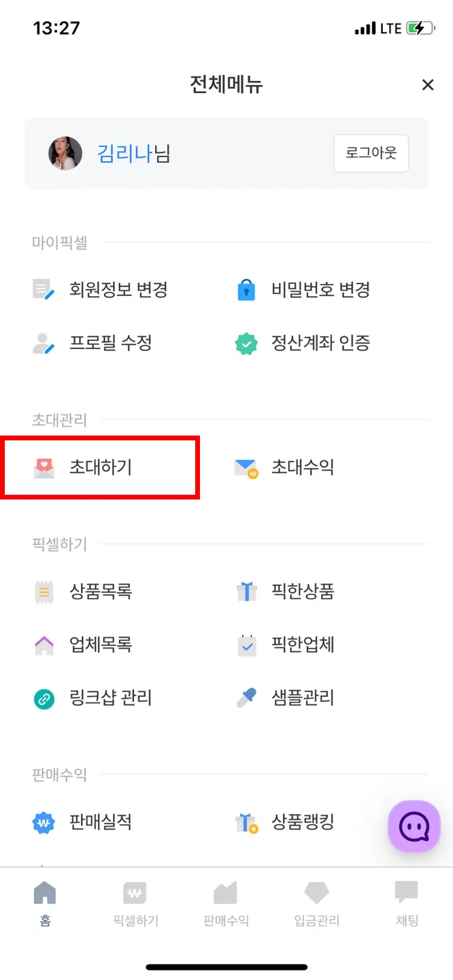This screenshot has width=453, height=980.
Task: Open 링크샵 관리 link icon
Action: [44, 698]
